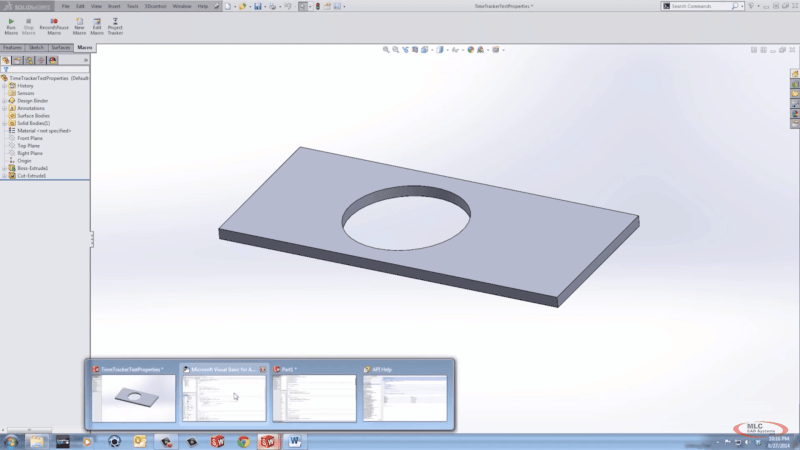Select the Origin tree item
The height and width of the screenshot is (450, 800).
click(24, 161)
